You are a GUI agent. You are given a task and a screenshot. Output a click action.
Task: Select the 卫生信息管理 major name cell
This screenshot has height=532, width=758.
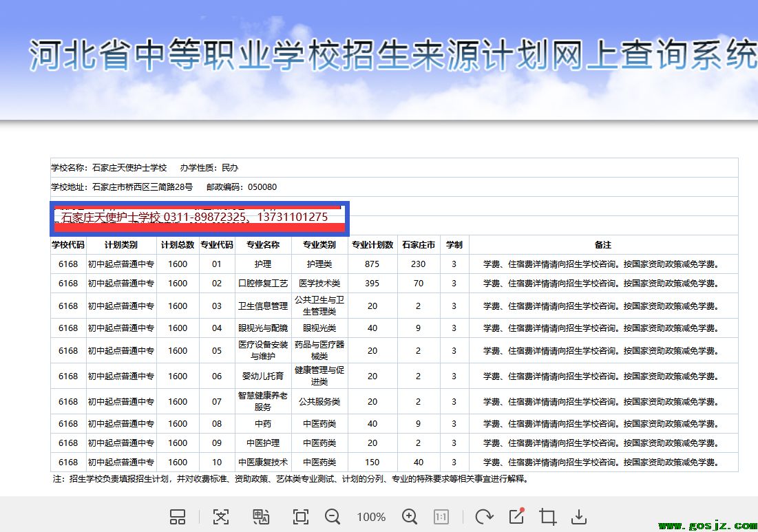point(263,306)
